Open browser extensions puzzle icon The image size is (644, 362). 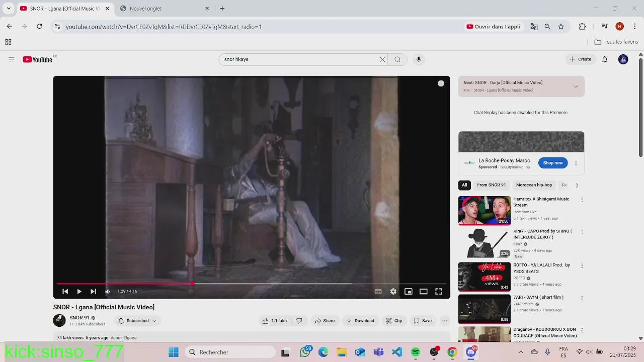pyautogui.click(x=583, y=27)
